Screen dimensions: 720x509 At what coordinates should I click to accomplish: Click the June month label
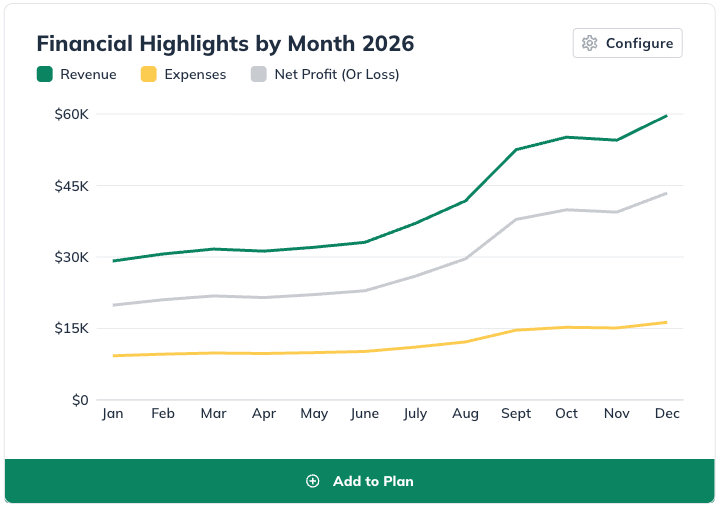click(x=365, y=413)
